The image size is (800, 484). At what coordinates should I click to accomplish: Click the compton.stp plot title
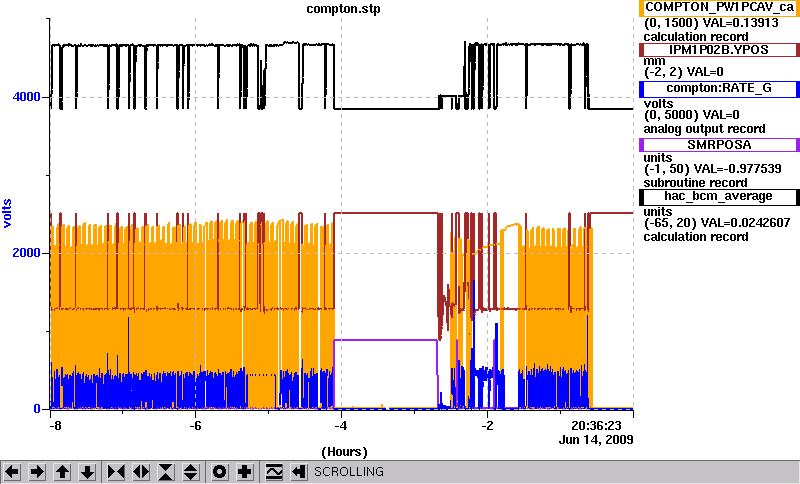343,9
